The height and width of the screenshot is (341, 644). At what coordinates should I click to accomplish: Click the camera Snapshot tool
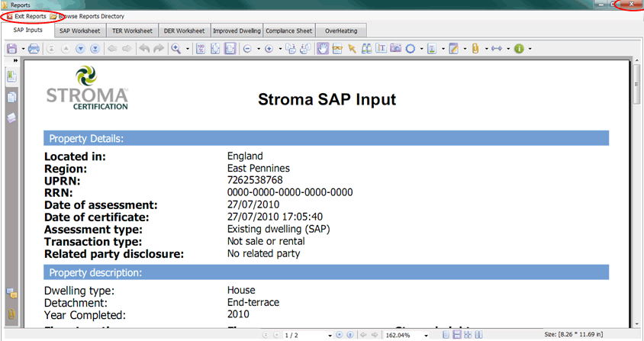pyautogui.click(x=395, y=49)
